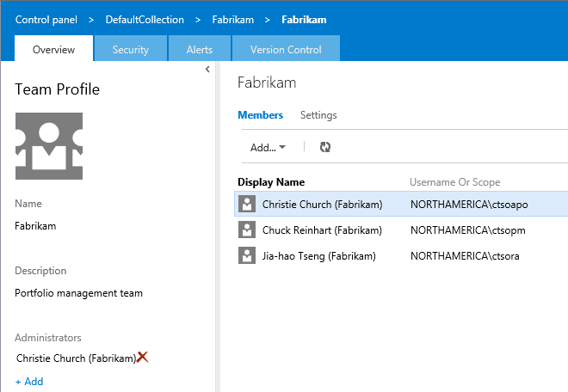Image resolution: width=568 pixels, height=392 pixels.
Task: Open the Alerts tab
Action: coord(200,49)
